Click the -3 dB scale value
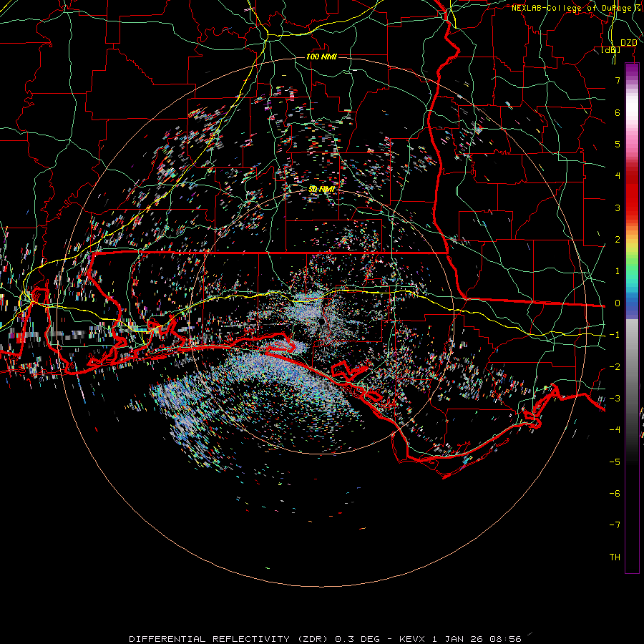Screen dimensions: 644x644 [615, 398]
